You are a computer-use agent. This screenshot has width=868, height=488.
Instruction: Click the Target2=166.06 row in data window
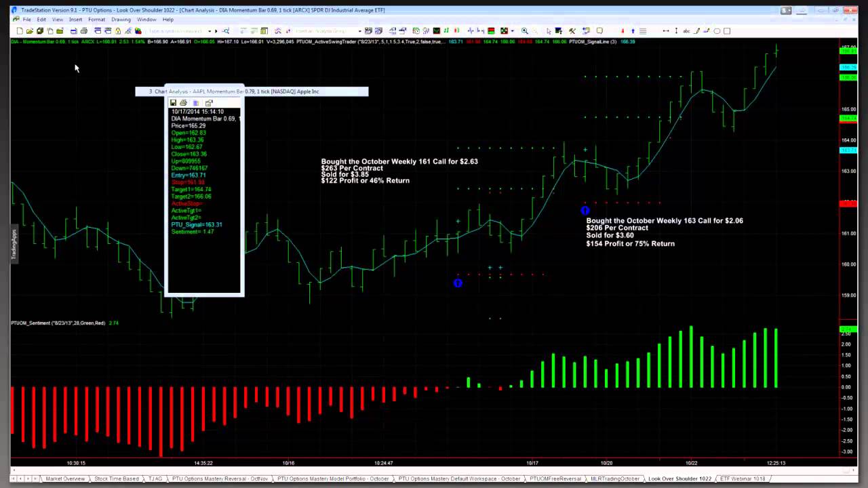(x=191, y=197)
